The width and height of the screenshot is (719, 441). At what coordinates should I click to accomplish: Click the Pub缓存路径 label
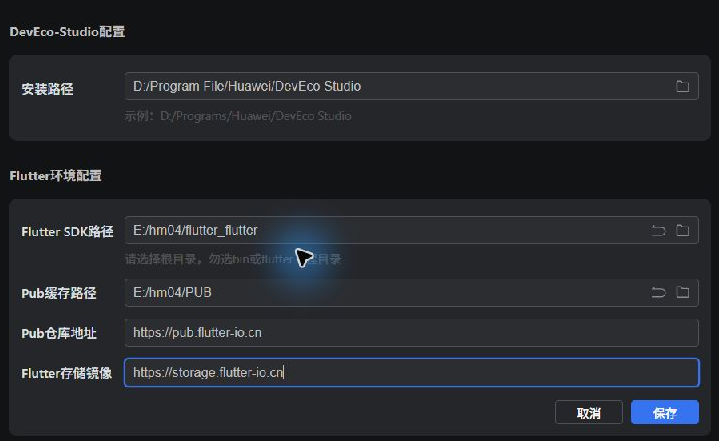(59, 293)
